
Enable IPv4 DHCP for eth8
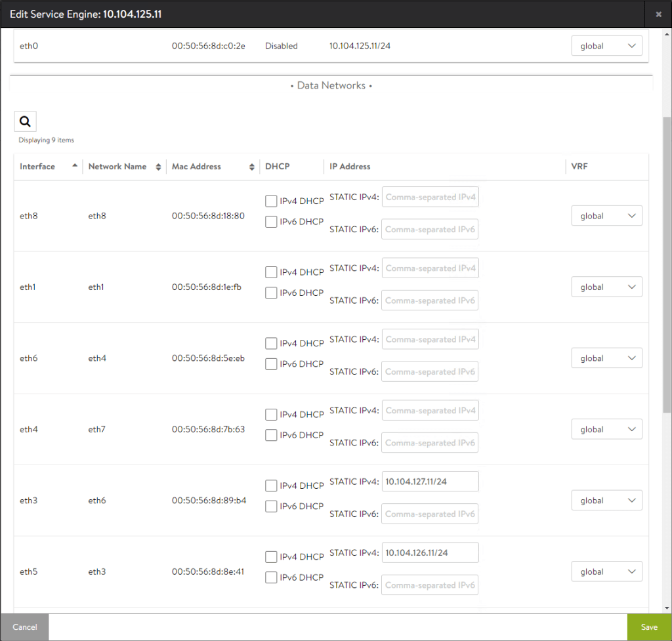coord(271,201)
